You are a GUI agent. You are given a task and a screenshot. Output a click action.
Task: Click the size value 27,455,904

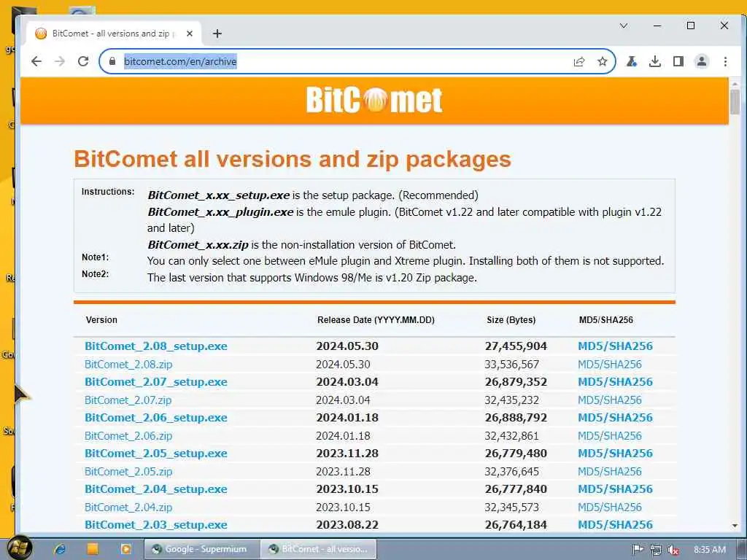pos(516,346)
